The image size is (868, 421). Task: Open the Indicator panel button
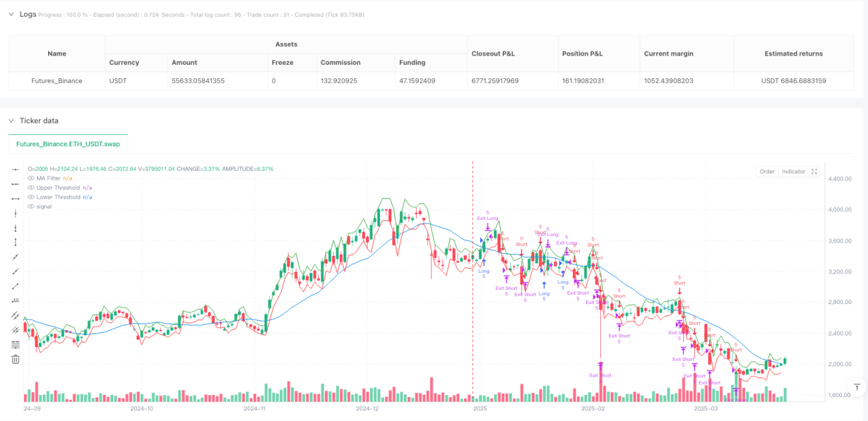click(793, 172)
